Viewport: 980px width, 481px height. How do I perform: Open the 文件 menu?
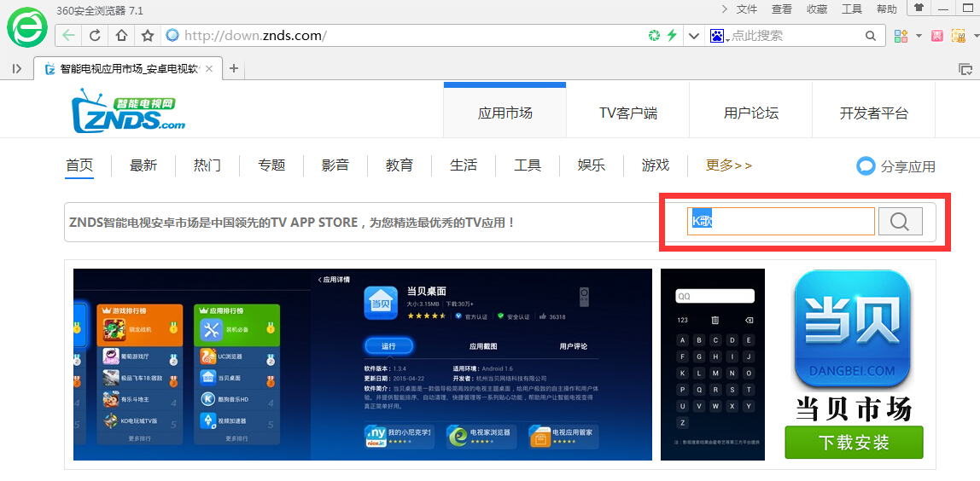point(747,9)
